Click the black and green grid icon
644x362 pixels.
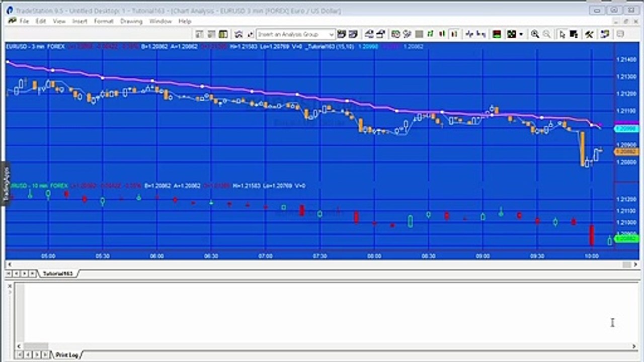tap(512, 34)
